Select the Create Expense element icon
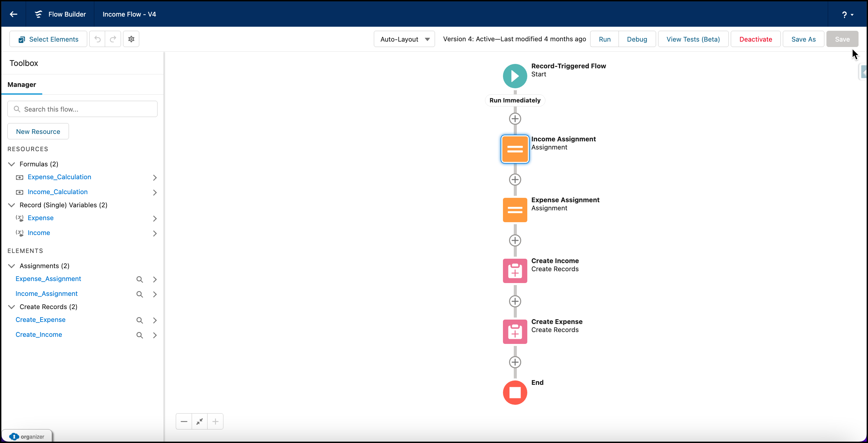 (515, 332)
